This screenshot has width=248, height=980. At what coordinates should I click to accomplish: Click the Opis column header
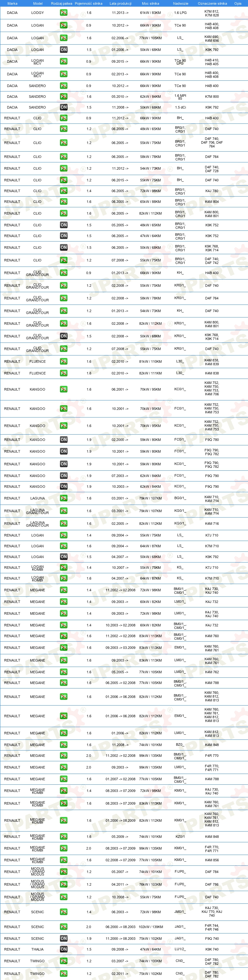click(x=238, y=3)
